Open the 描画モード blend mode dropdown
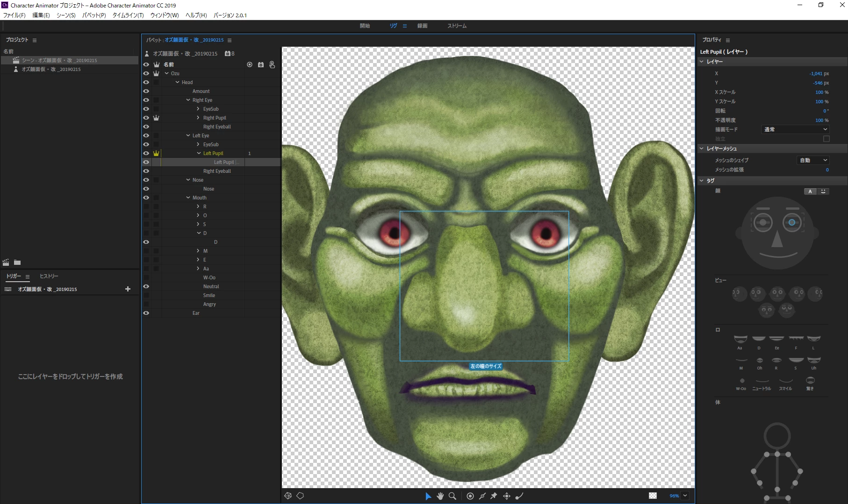848x504 pixels. [x=796, y=129]
